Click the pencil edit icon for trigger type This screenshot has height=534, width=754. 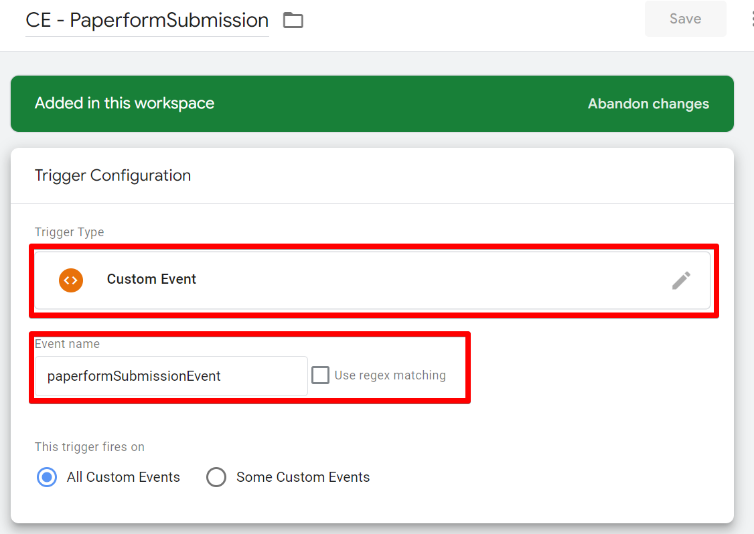click(x=681, y=280)
